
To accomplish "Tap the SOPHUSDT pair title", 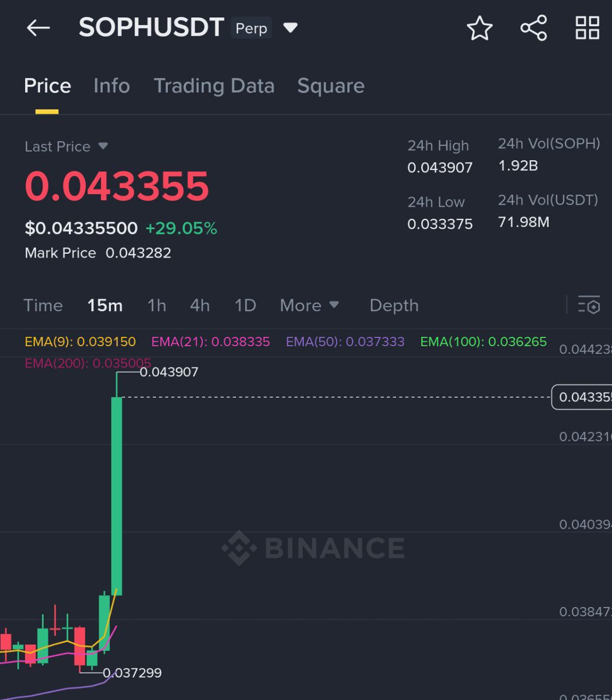I will (x=151, y=27).
